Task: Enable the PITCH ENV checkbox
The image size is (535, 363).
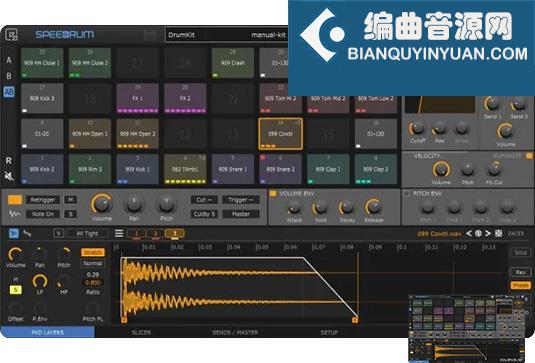Action: pos(406,194)
